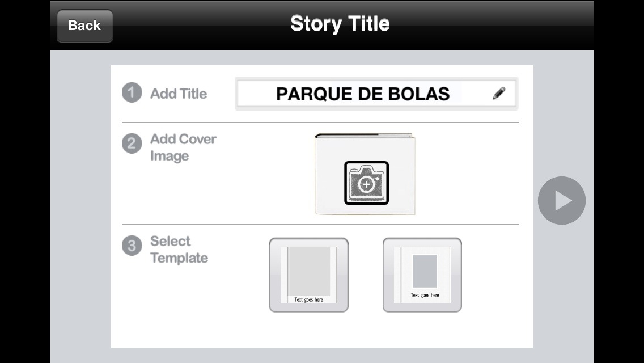Click the Select Template label

point(179,250)
